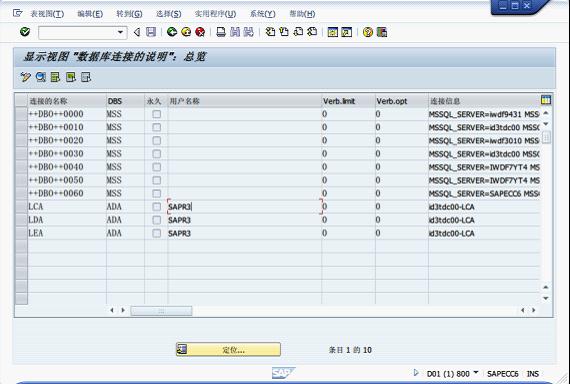Click table scroll down arrow at bottom
Screen dimensions: 570x384
tap(546, 298)
